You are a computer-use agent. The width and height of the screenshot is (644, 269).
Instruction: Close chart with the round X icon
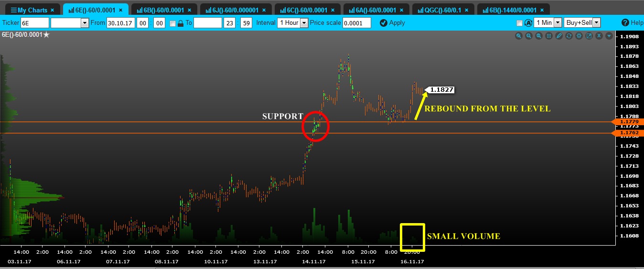[599, 36]
